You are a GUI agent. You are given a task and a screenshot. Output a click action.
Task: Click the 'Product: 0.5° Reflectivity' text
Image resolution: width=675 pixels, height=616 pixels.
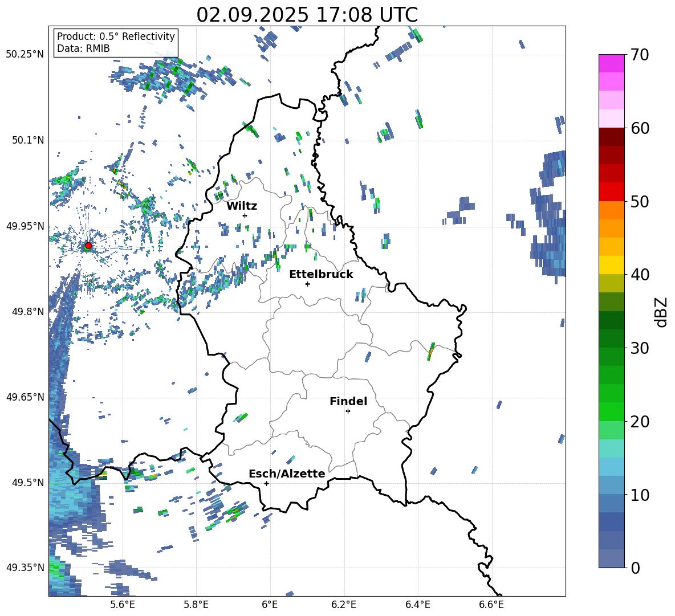(x=116, y=36)
